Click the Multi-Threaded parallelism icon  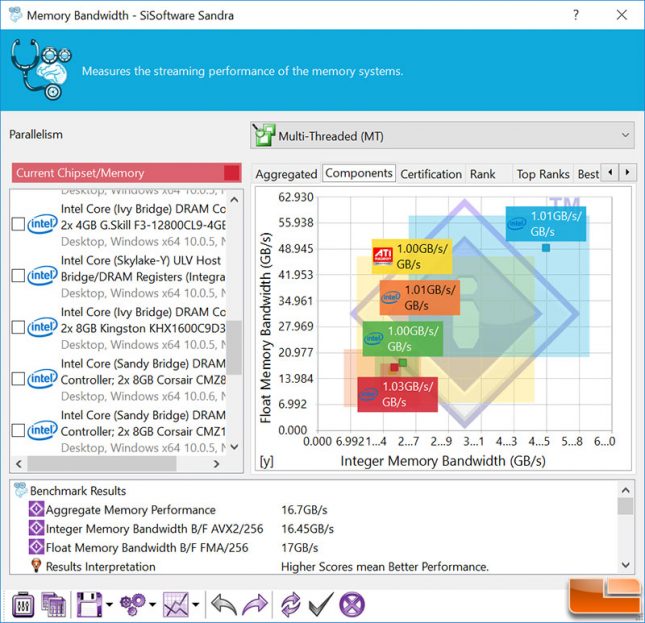pos(263,135)
